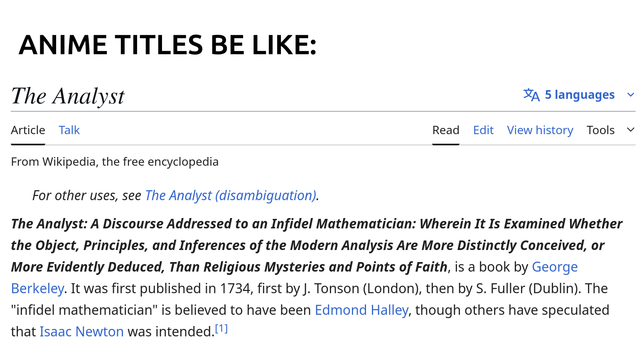Screen dimensions: 644x353
Task: Switch to the Article tab
Action: [28, 130]
